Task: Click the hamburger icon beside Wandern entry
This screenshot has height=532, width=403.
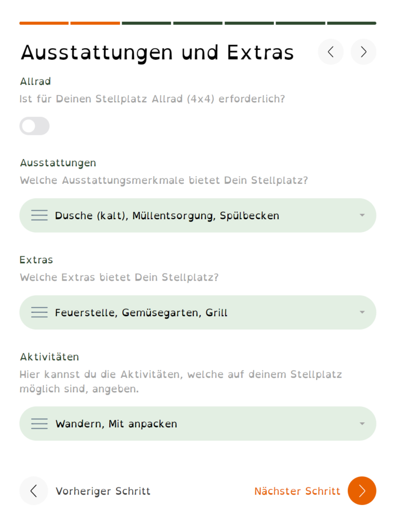Action: [x=40, y=423]
